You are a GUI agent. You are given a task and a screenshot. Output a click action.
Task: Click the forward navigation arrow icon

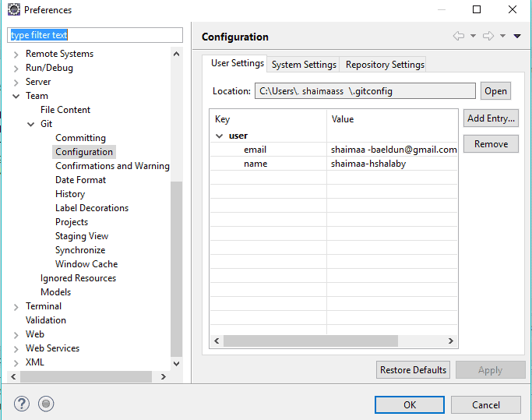click(x=488, y=37)
